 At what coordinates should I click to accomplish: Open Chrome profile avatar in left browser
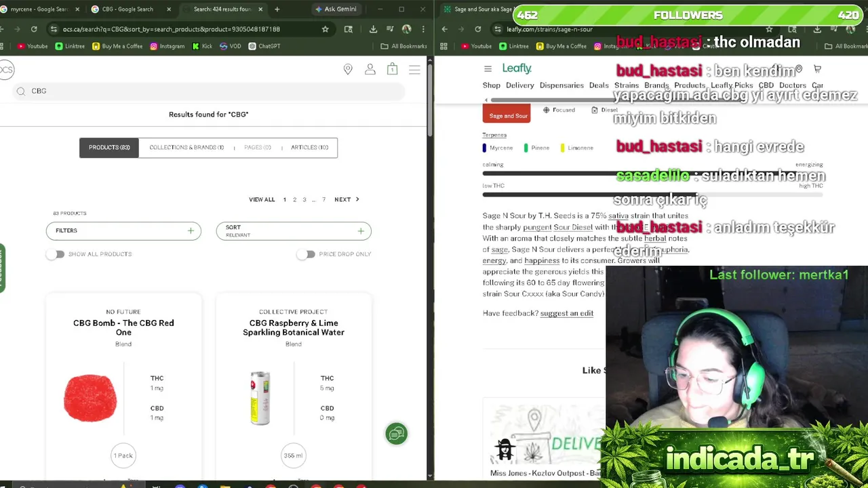pyautogui.click(x=406, y=29)
